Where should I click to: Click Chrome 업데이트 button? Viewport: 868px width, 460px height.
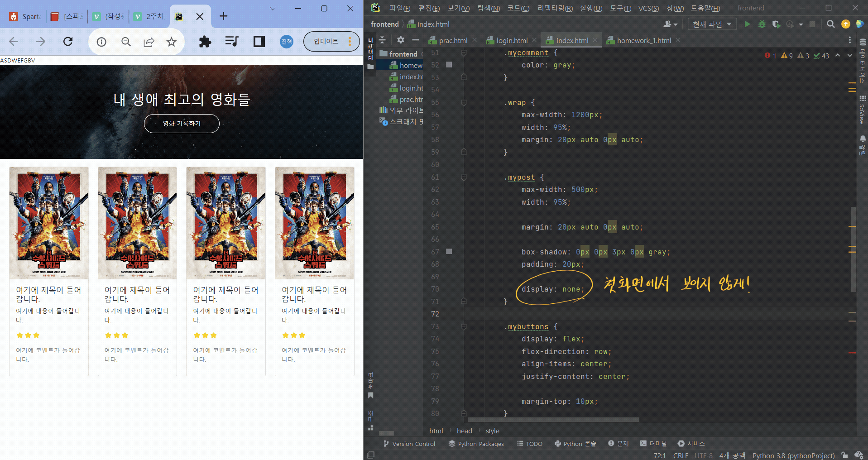331,42
